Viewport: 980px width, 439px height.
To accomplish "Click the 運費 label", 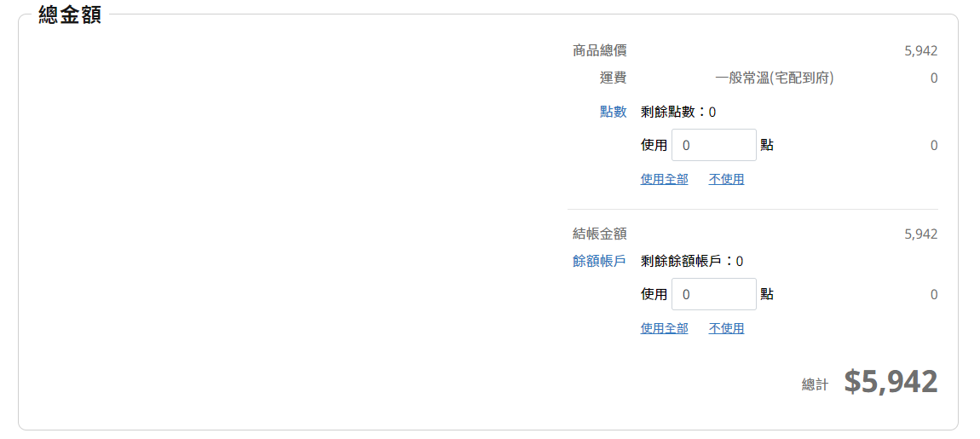I will click(613, 78).
